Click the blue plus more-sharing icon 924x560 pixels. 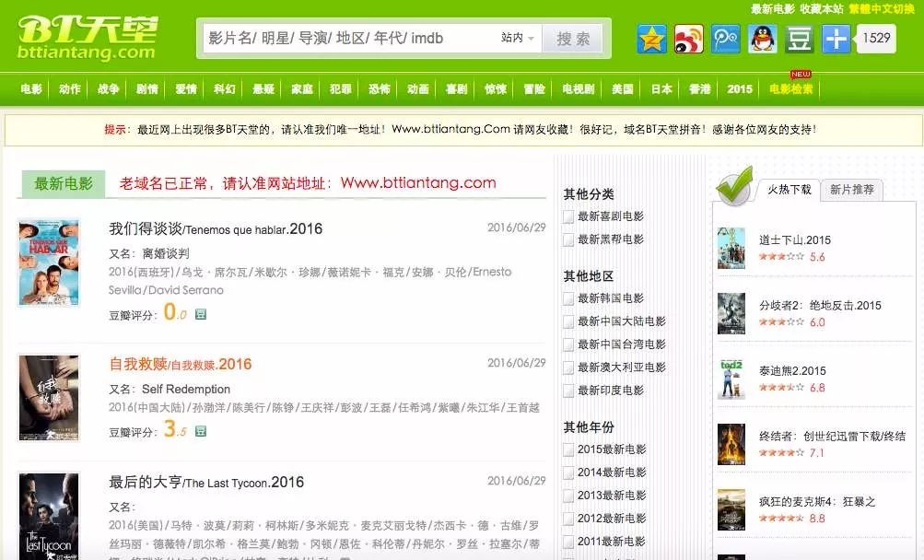point(836,39)
